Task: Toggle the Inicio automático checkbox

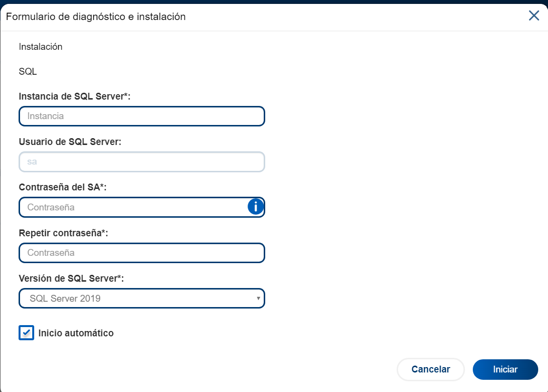Action: pyautogui.click(x=26, y=333)
